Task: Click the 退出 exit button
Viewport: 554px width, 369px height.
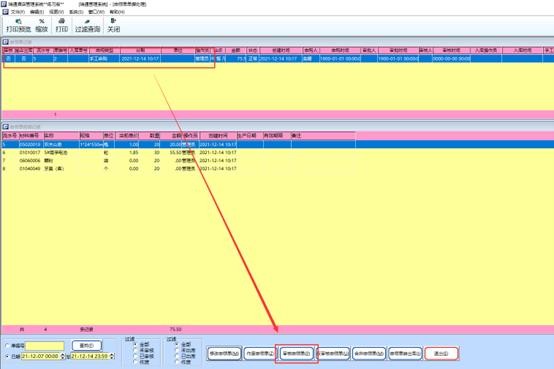Action: [441, 353]
